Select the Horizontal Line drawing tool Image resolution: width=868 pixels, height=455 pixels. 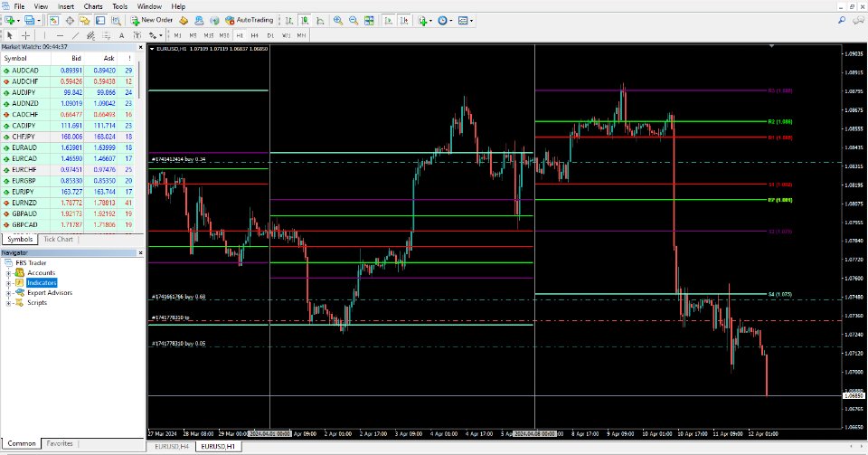click(60, 35)
